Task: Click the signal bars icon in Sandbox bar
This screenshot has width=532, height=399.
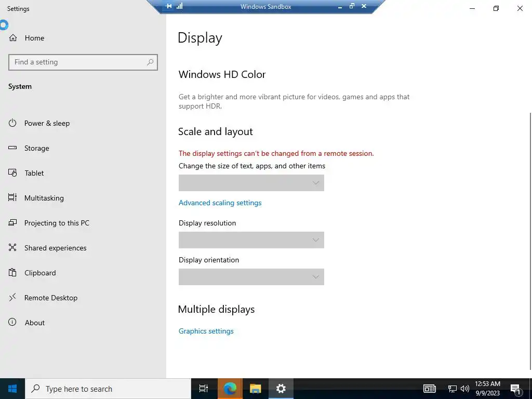Action: (179, 6)
